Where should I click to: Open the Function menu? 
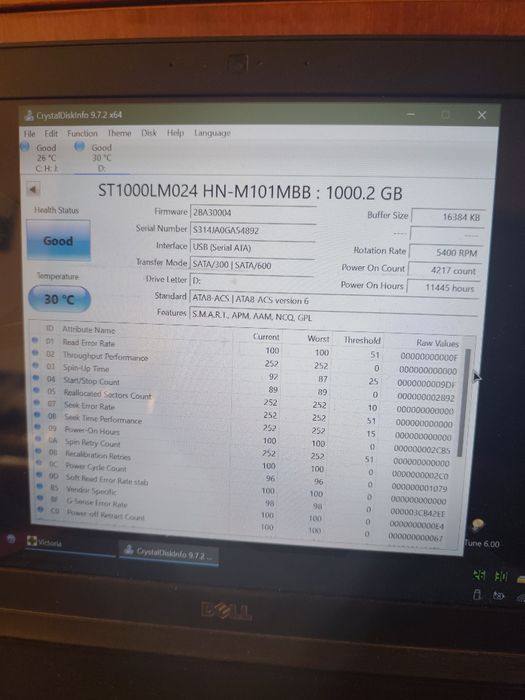click(82, 133)
